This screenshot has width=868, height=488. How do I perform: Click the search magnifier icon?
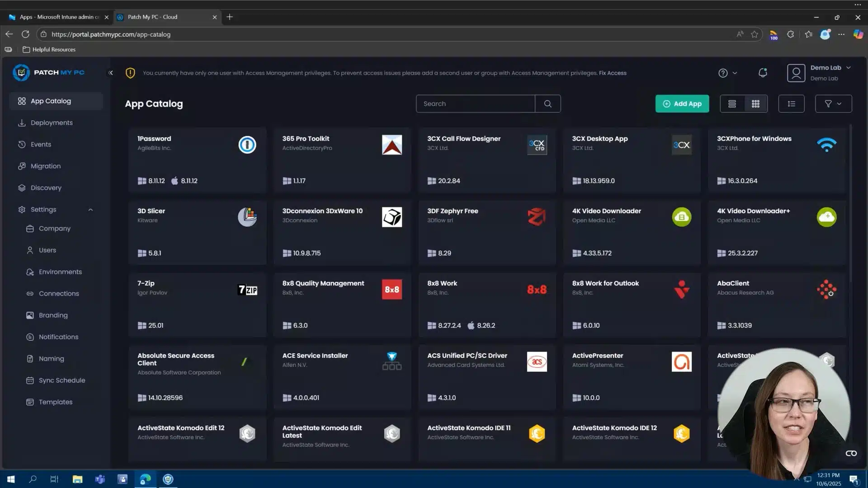pos(547,103)
